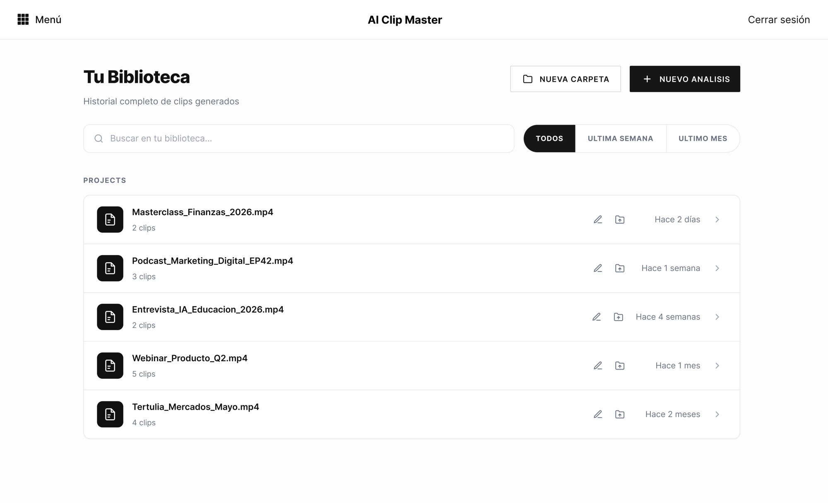Move Masterclass_Finanzas_2026.mp4 to folder icon
Image resolution: width=828 pixels, height=504 pixels.
(x=620, y=220)
